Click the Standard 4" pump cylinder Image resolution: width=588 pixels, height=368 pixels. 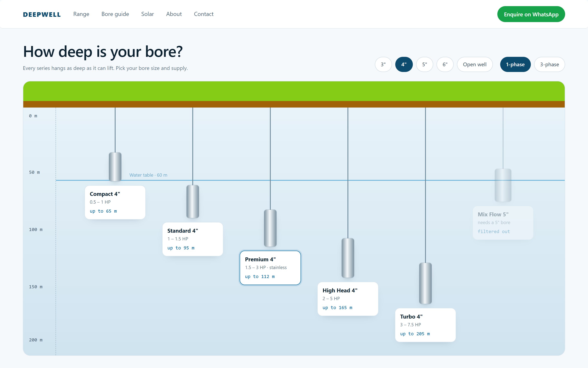[x=193, y=202]
